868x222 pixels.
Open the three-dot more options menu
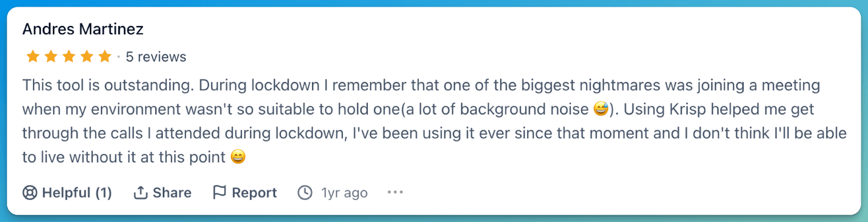pos(395,192)
